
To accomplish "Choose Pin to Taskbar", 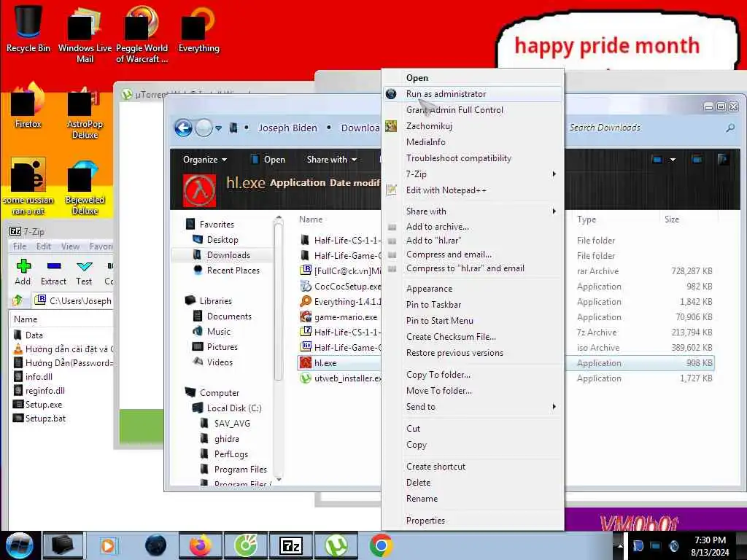I will tap(473, 305).
